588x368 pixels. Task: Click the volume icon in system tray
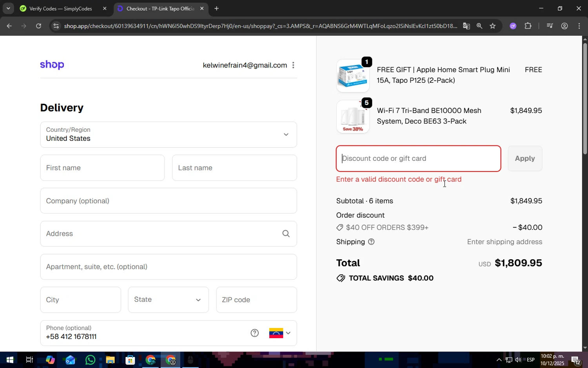(518, 360)
